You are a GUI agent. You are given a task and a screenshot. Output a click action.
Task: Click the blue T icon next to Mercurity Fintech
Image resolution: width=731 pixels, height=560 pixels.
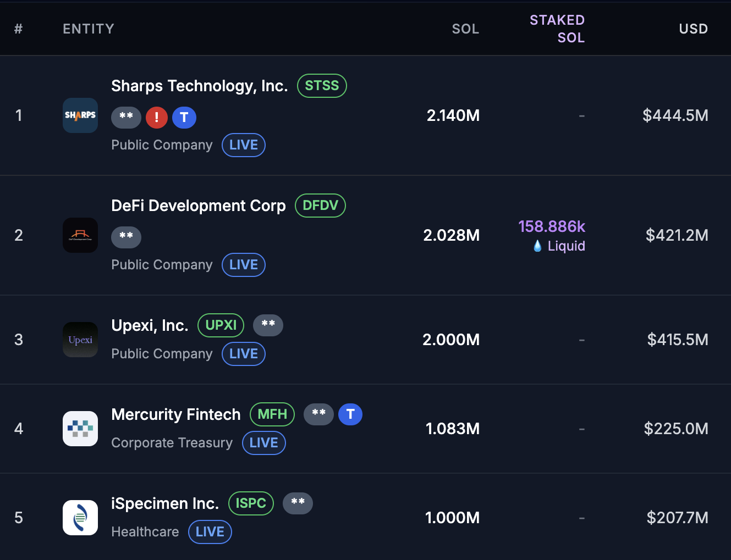click(350, 414)
